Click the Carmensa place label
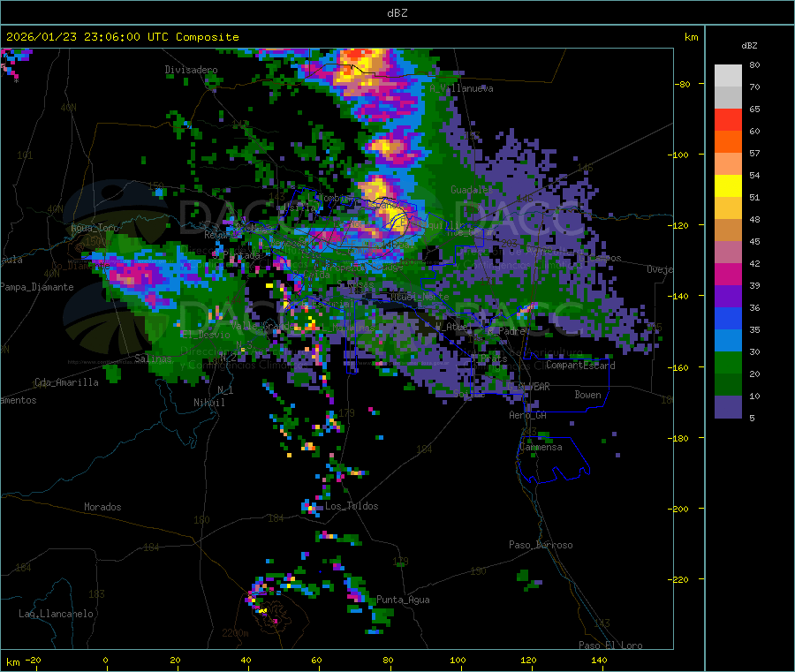 (541, 448)
